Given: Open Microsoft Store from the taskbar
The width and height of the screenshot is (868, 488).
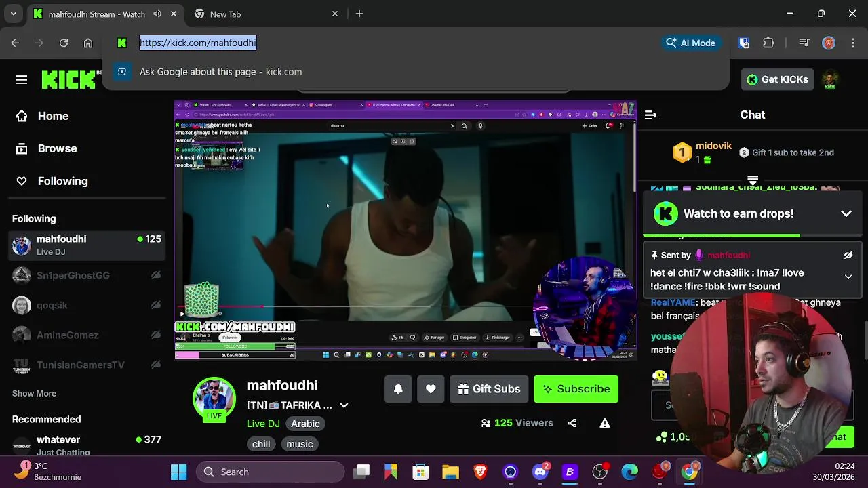Looking at the screenshot, I should (x=420, y=472).
